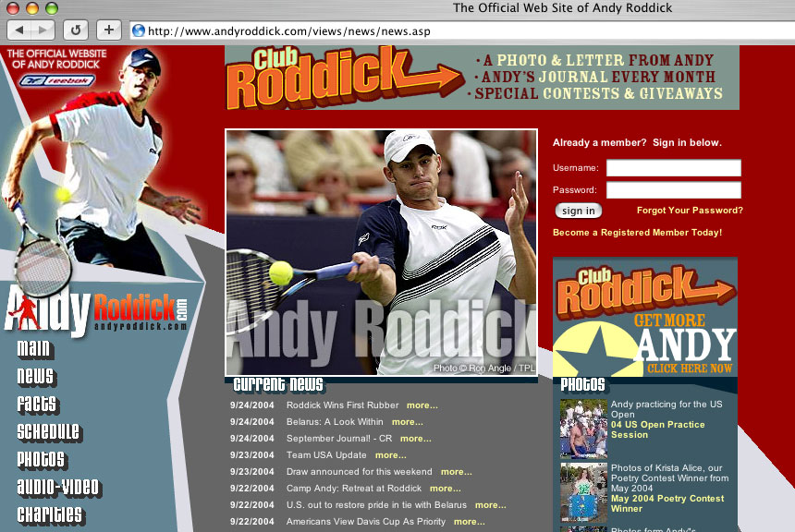Viewport: 795px width, 532px height.
Task: Click the green zoom window button
Action: (x=51, y=8)
